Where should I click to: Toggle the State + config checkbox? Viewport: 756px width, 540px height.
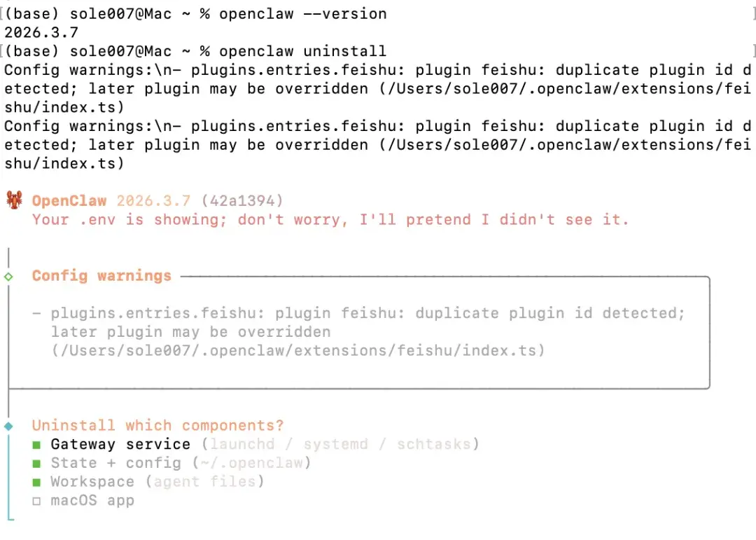36,464
